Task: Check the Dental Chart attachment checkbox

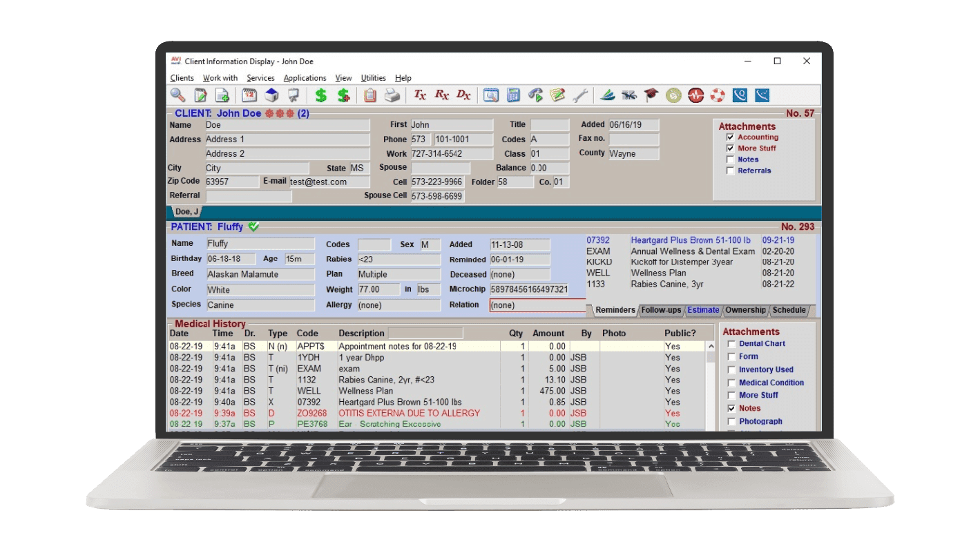Action: 731,344
